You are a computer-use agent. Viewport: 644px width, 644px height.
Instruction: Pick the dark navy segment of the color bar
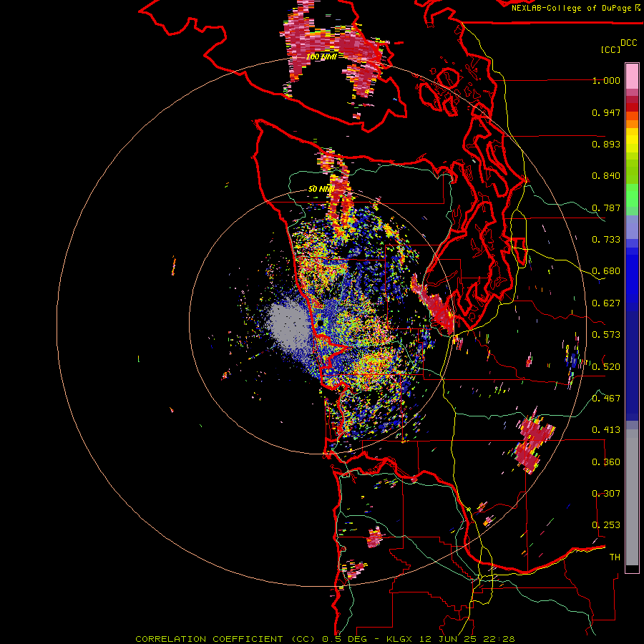(x=632, y=361)
